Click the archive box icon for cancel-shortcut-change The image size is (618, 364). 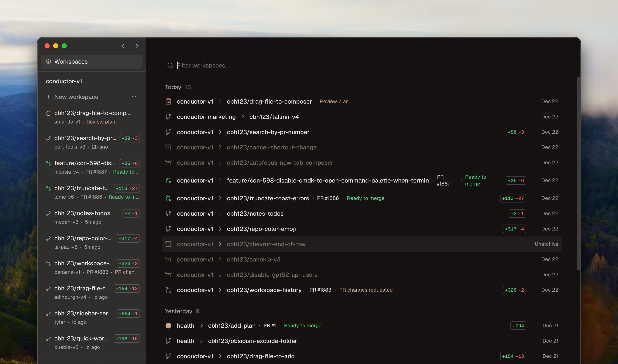tap(168, 147)
